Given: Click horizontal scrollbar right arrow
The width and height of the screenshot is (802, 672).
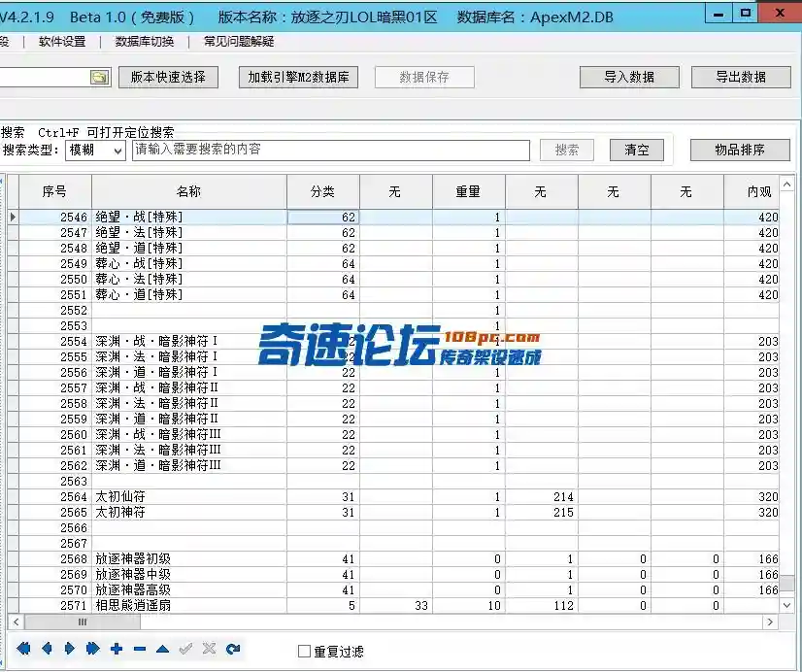Looking at the screenshot, I should point(770,622).
